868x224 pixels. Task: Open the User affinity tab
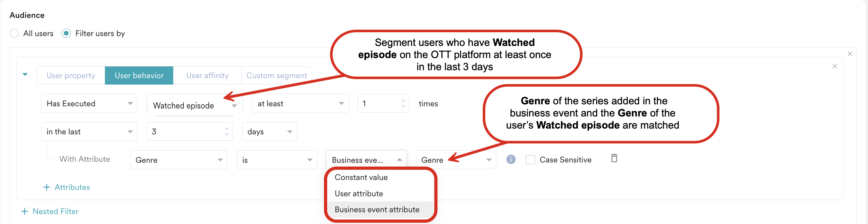point(207,76)
